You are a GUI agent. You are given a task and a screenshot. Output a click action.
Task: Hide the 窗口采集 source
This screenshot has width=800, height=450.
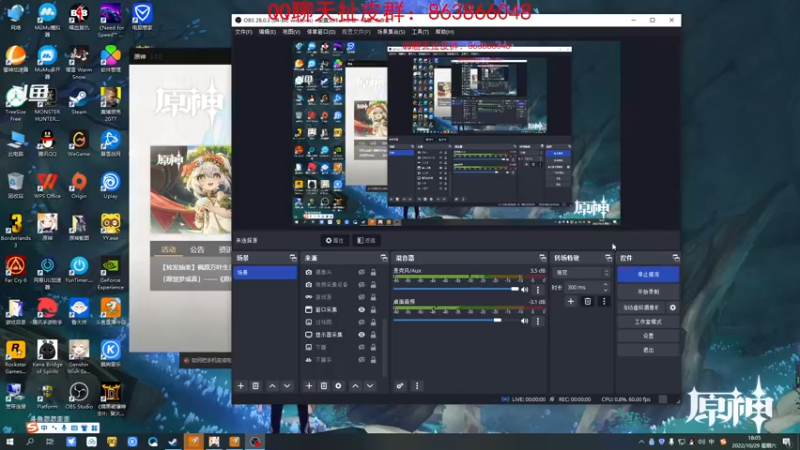(x=361, y=310)
